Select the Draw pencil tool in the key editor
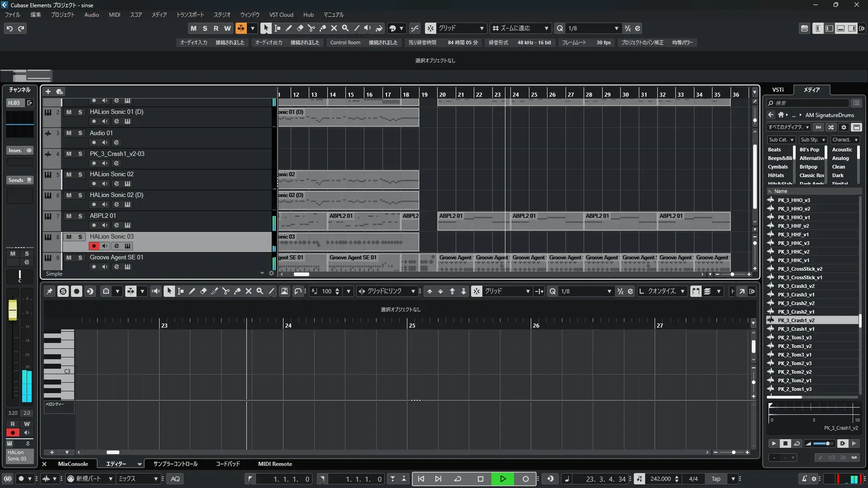 [x=192, y=291]
